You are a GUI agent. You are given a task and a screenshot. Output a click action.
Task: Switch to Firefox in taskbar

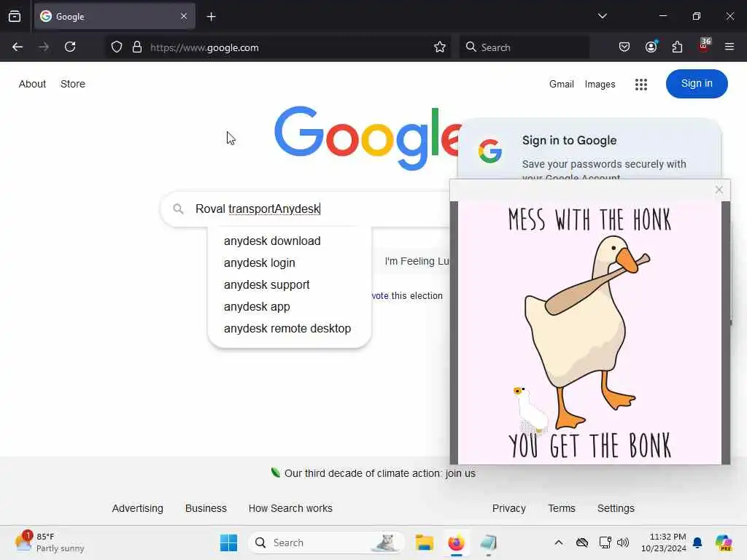click(x=456, y=542)
